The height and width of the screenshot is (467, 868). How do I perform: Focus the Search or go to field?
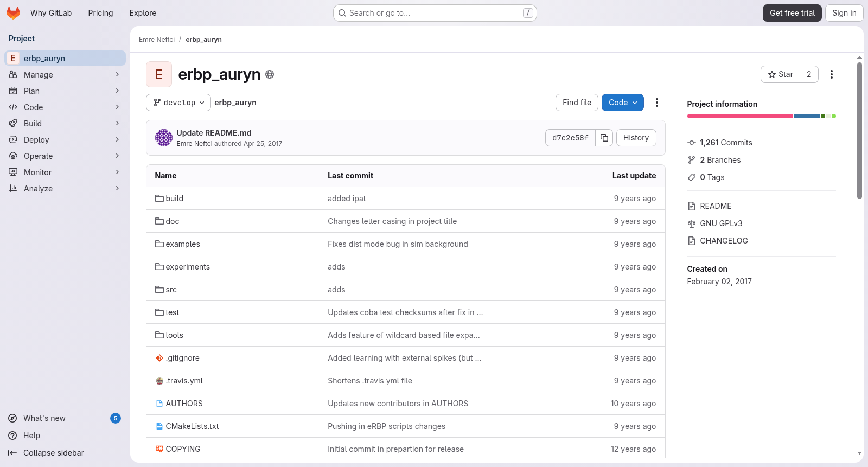point(435,13)
